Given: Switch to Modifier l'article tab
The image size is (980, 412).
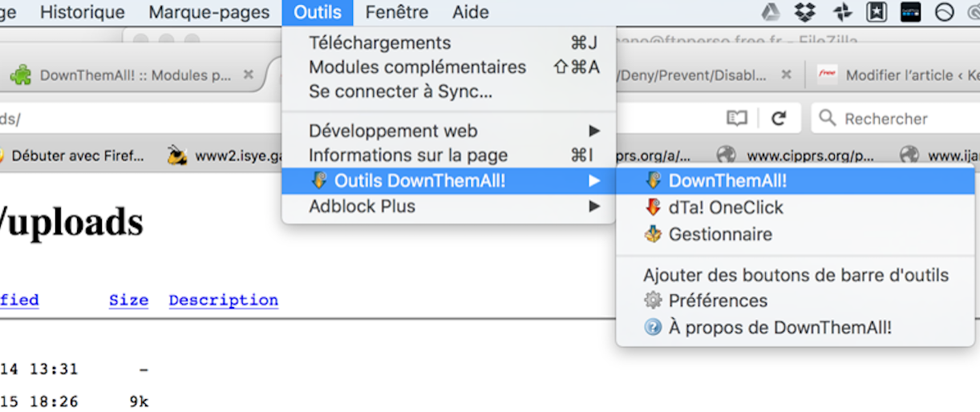Looking at the screenshot, I should point(897,75).
